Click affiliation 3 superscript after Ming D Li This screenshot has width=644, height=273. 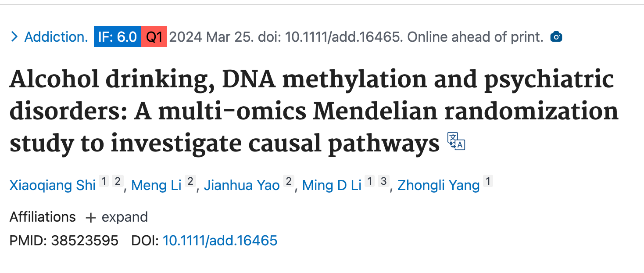point(383,181)
